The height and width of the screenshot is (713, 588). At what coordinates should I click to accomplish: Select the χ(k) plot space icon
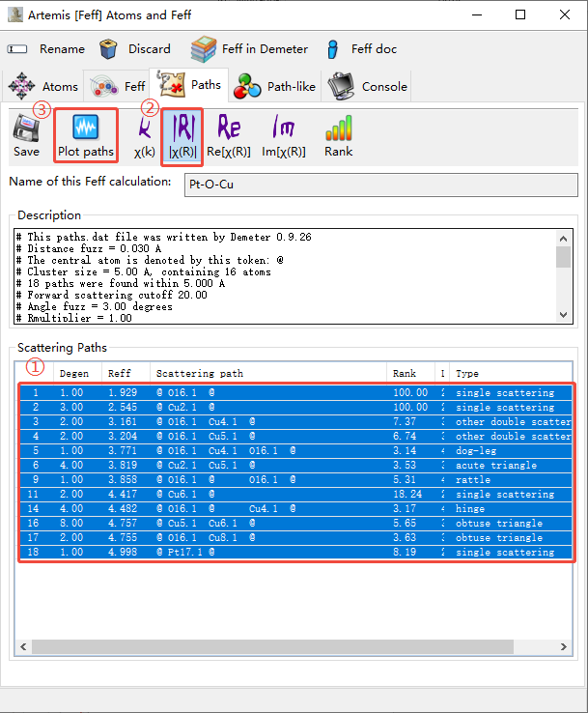coord(144,135)
